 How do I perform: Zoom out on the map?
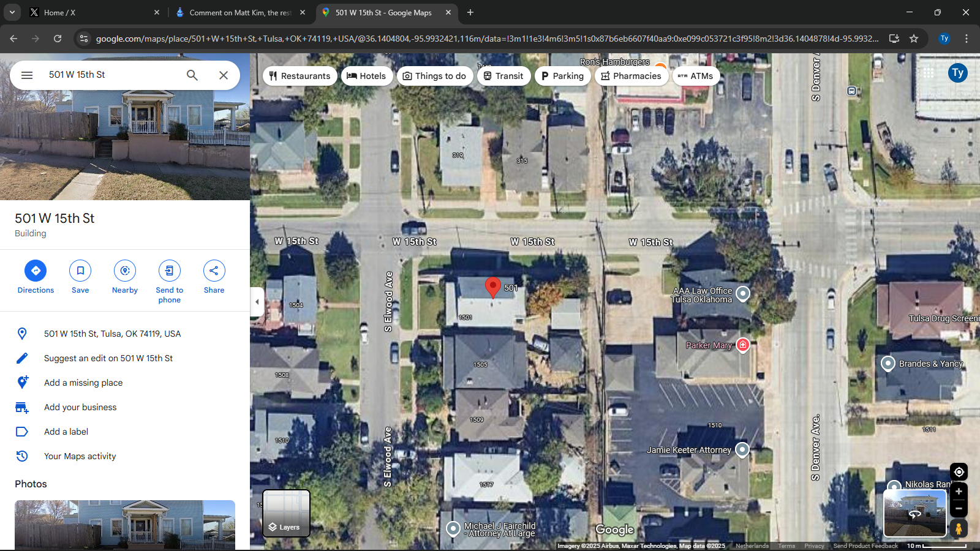point(959,509)
